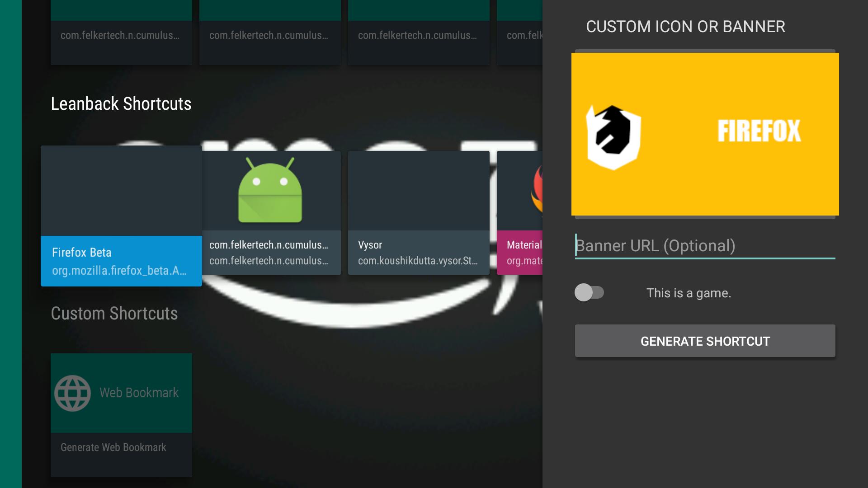868x488 pixels.
Task: Click the Custom Shortcuts section header
Action: 114,314
